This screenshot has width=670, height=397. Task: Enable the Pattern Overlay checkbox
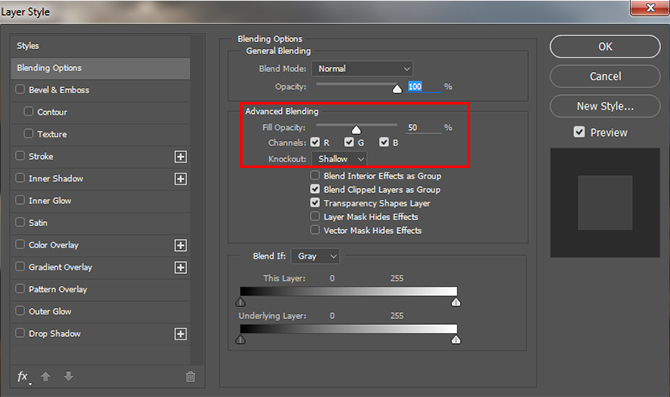tap(20, 288)
